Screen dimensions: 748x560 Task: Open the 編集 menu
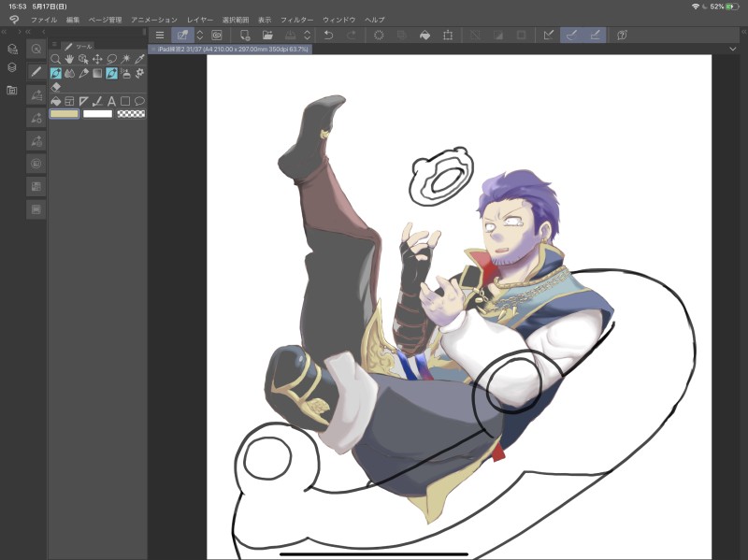[x=73, y=20]
